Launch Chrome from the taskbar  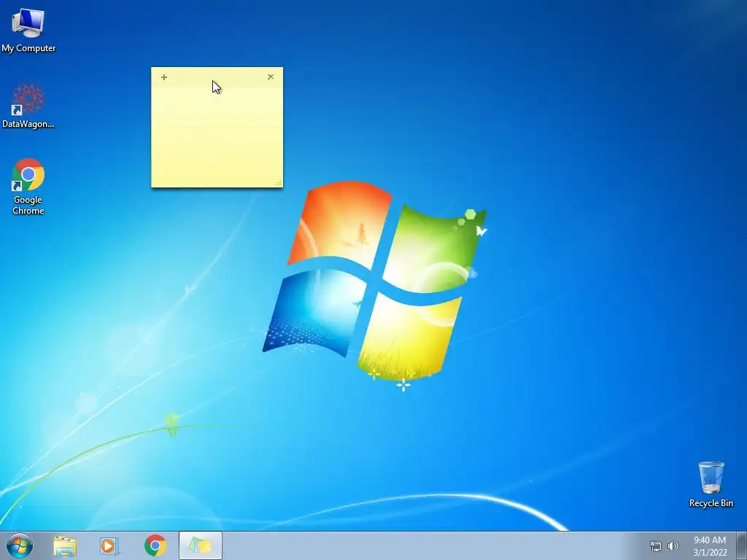click(x=155, y=545)
